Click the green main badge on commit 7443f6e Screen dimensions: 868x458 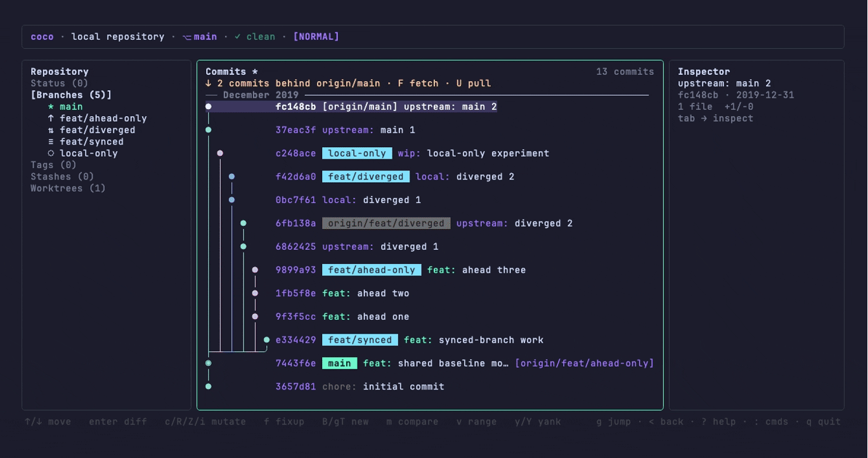pyautogui.click(x=340, y=363)
